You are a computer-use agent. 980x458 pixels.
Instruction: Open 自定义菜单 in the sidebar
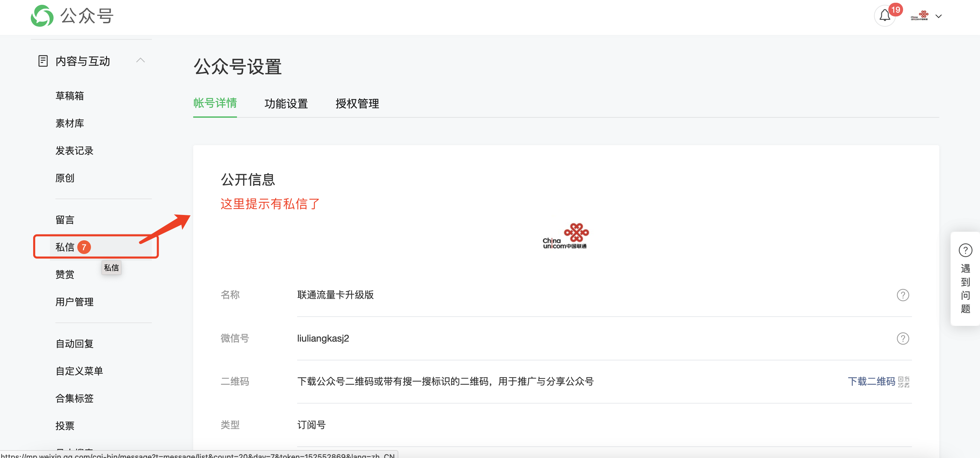click(x=79, y=371)
